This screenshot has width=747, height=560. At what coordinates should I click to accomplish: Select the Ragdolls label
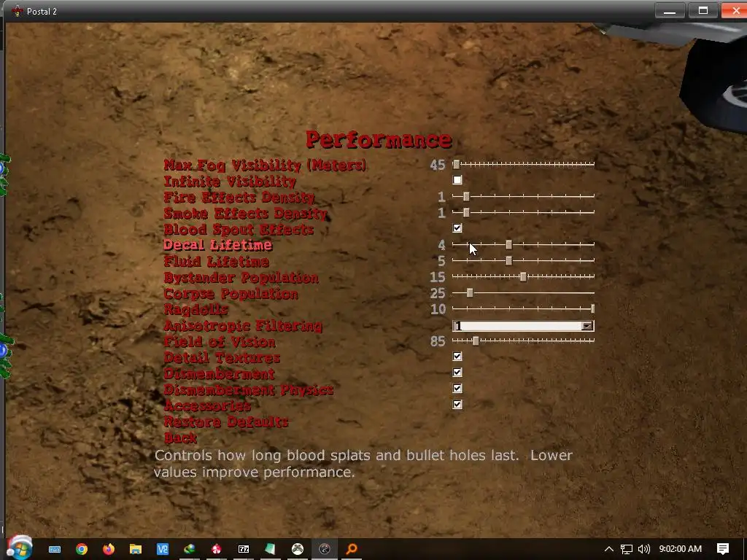pyautogui.click(x=196, y=310)
